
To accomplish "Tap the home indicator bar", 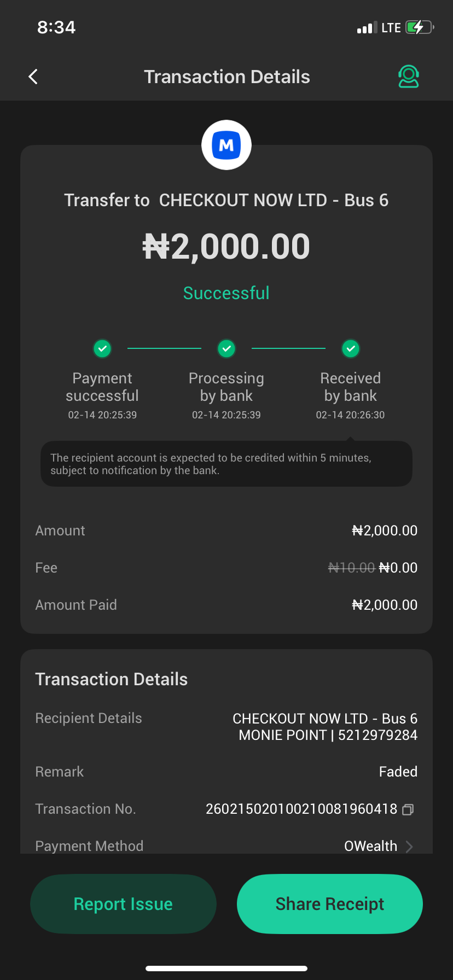I will pos(226,969).
